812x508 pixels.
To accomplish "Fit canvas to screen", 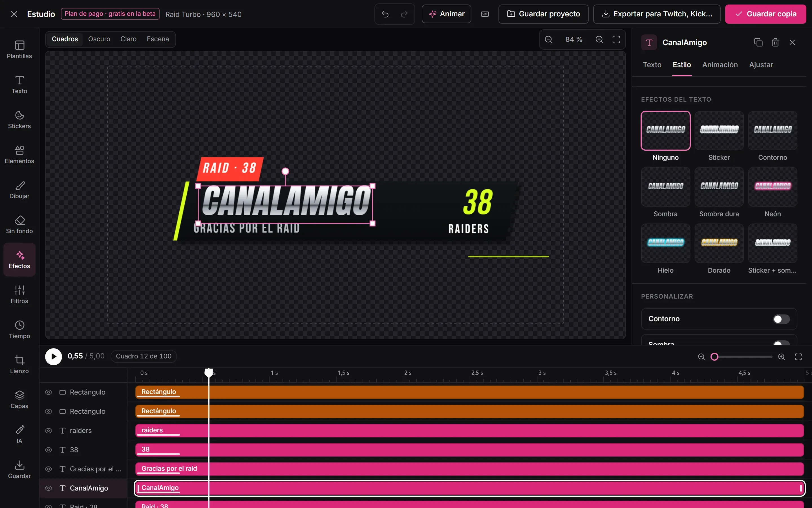I will [616, 40].
